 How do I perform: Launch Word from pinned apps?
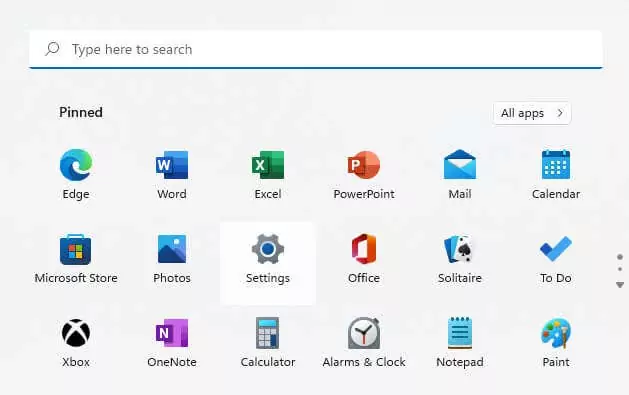point(172,174)
